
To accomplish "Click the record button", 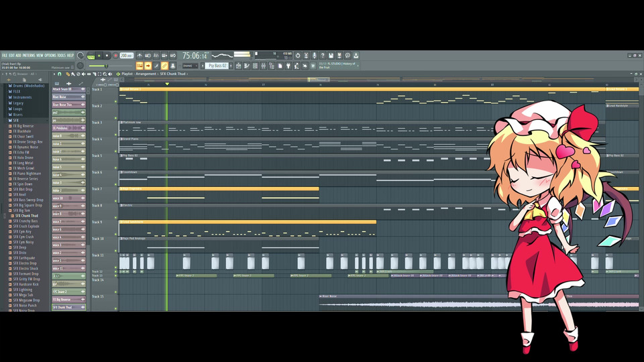I will (x=115, y=56).
